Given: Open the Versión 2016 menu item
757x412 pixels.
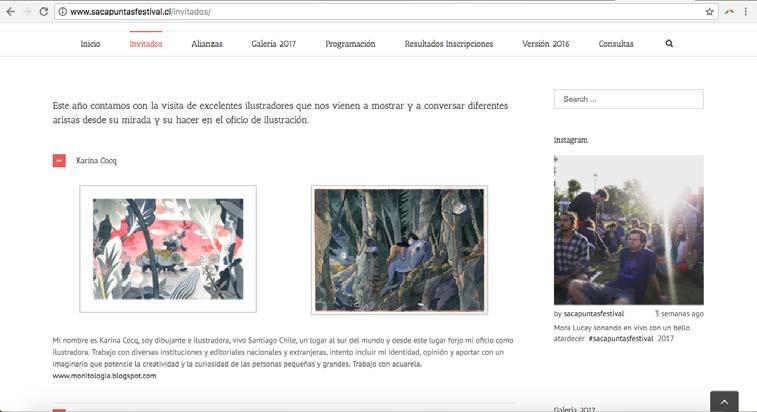Looking at the screenshot, I should 546,44.
